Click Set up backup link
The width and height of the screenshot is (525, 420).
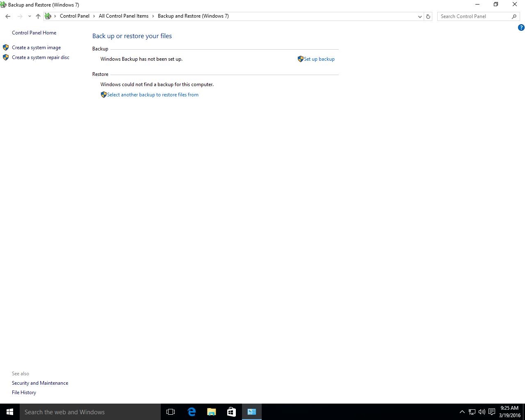click(x=319, y=59)
